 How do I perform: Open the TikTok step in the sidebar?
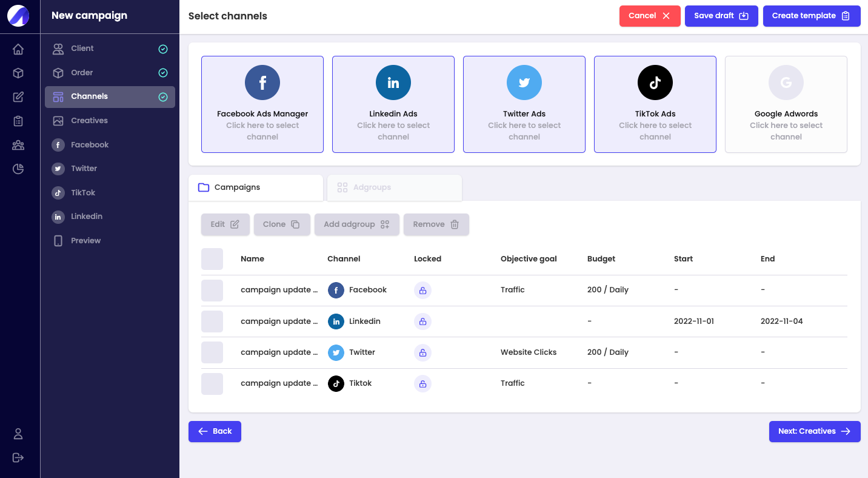tap(110, 193)
